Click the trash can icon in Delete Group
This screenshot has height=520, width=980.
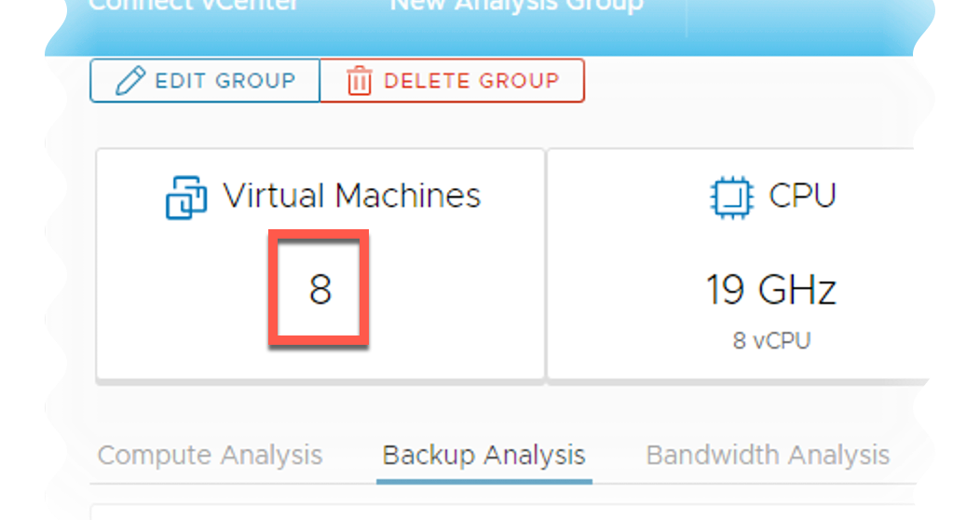(x=360, y=81)
